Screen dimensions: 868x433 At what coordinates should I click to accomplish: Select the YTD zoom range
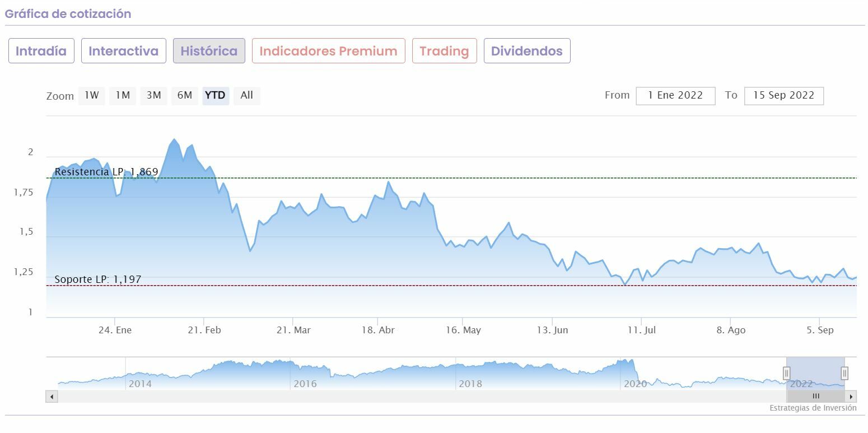coord(215,95)
